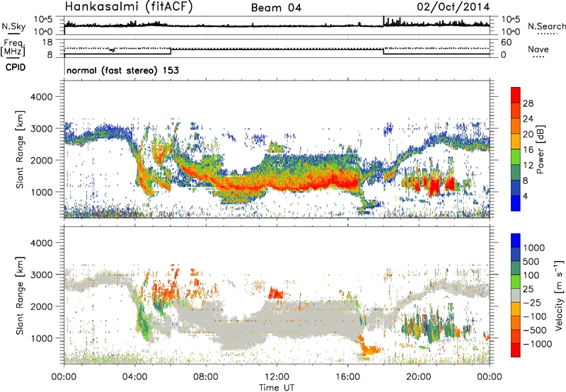Click the '16:00' time tick label
The image size is (566, 392).
pyautogui.click(x=347, y=377)
